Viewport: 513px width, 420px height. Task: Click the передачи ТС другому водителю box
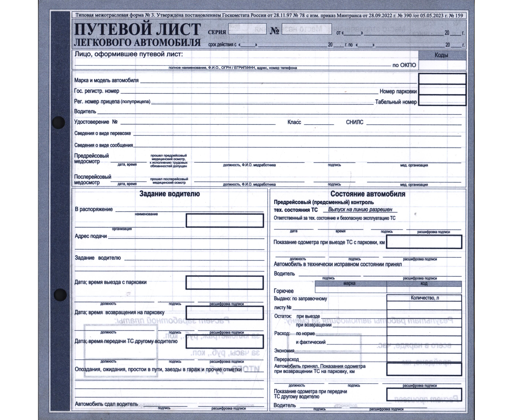(x=224, y=342)
